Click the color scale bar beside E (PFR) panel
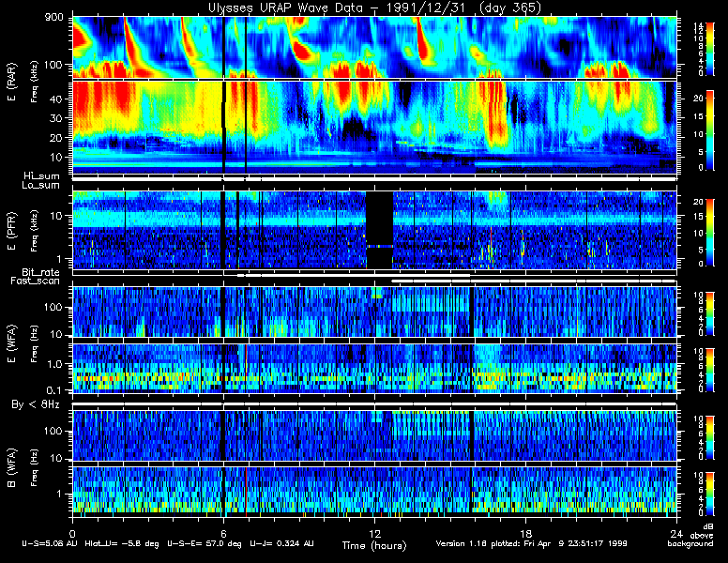 [x=710, y=233]
